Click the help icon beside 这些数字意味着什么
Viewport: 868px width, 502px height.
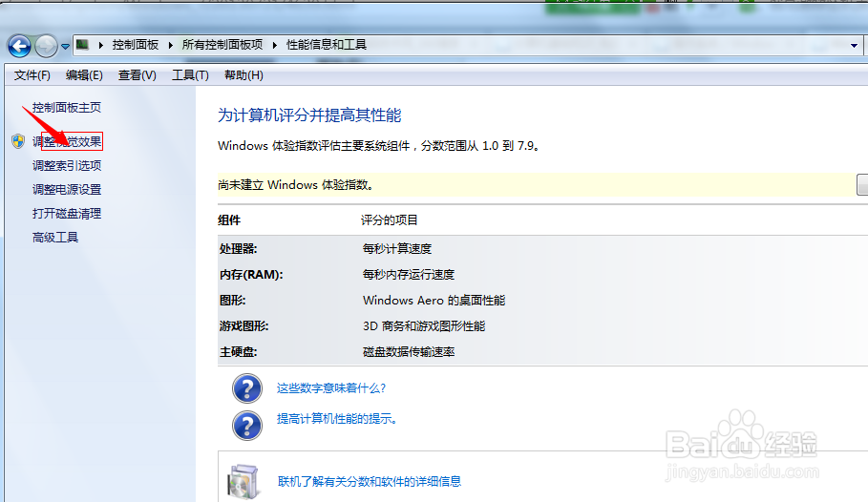click(x=247, y=388)
